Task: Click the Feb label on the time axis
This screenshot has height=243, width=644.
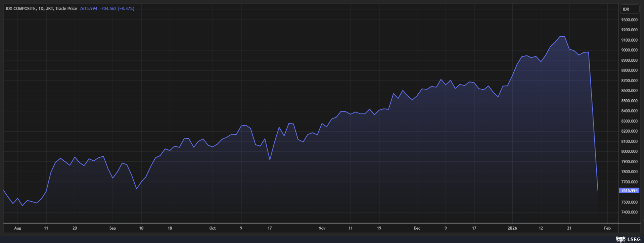Action: pos(607,228)
